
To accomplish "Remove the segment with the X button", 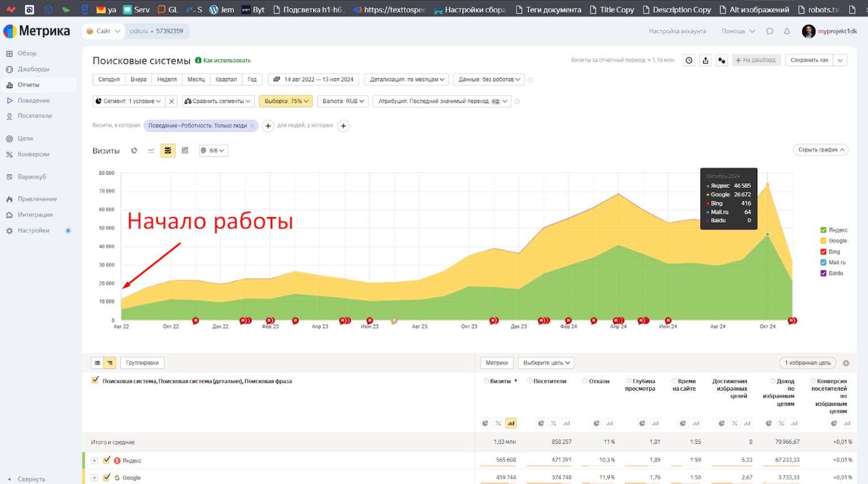I will pos(172,101).
